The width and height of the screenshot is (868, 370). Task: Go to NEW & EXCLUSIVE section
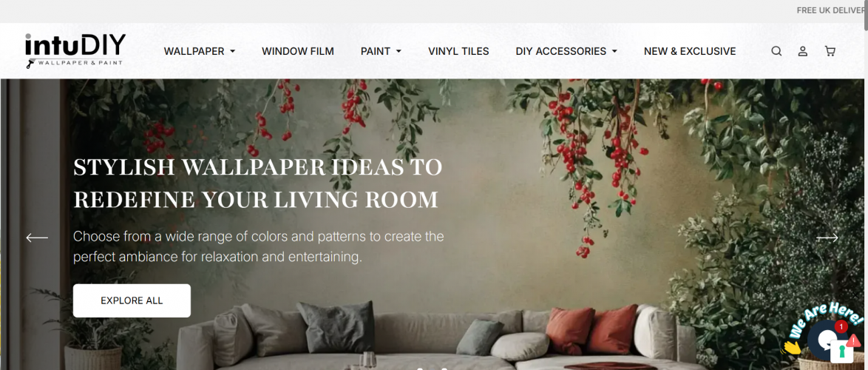(x=690, y=52)
